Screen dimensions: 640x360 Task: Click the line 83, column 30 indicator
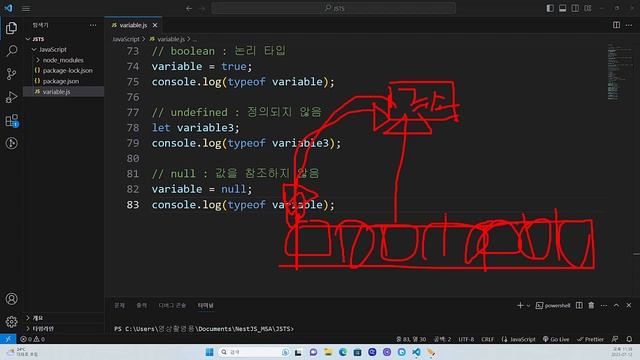(x=411, y=339)
